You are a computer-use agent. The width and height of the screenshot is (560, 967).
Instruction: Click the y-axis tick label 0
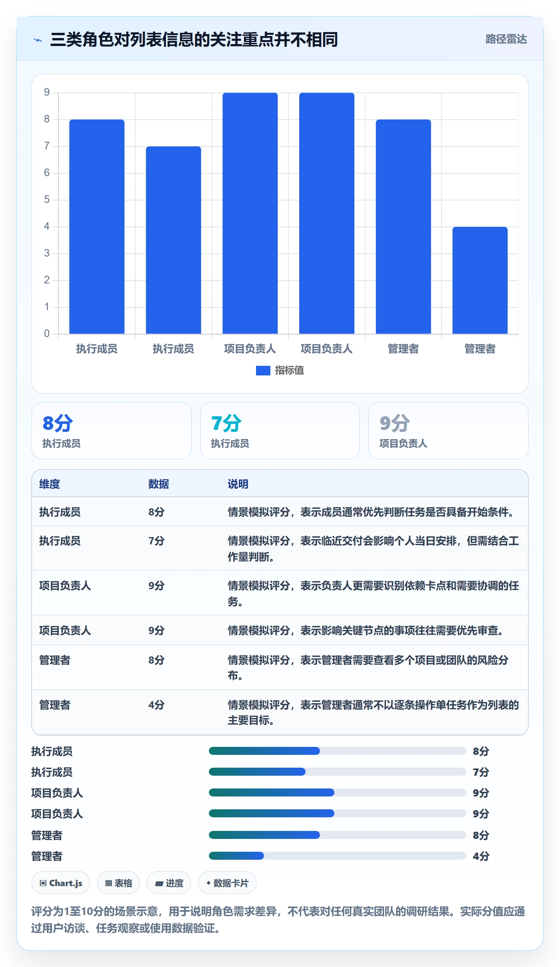[x=47, y=333]
